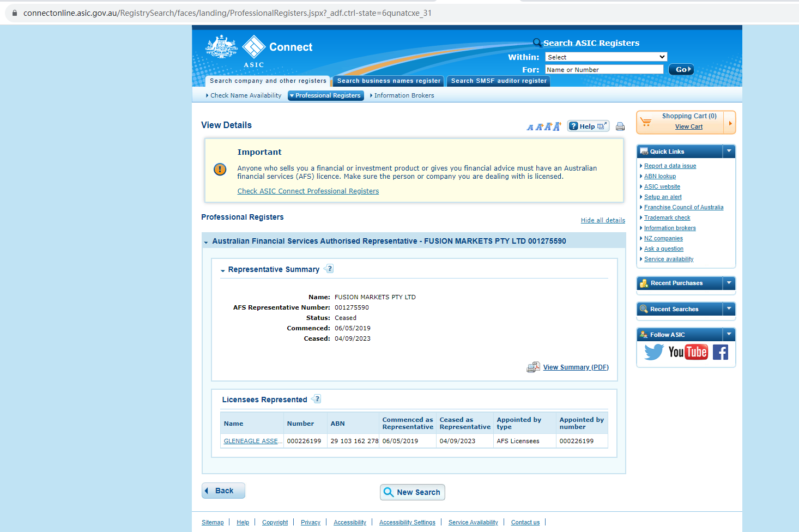Collapse the Australian Financial Services Authorised Representative section

206,242
